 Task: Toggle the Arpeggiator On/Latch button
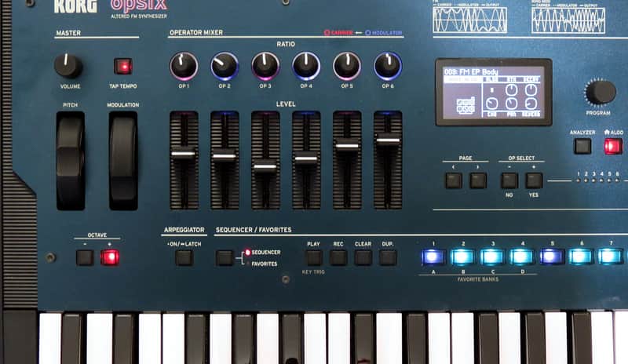(x=184, y=258)
